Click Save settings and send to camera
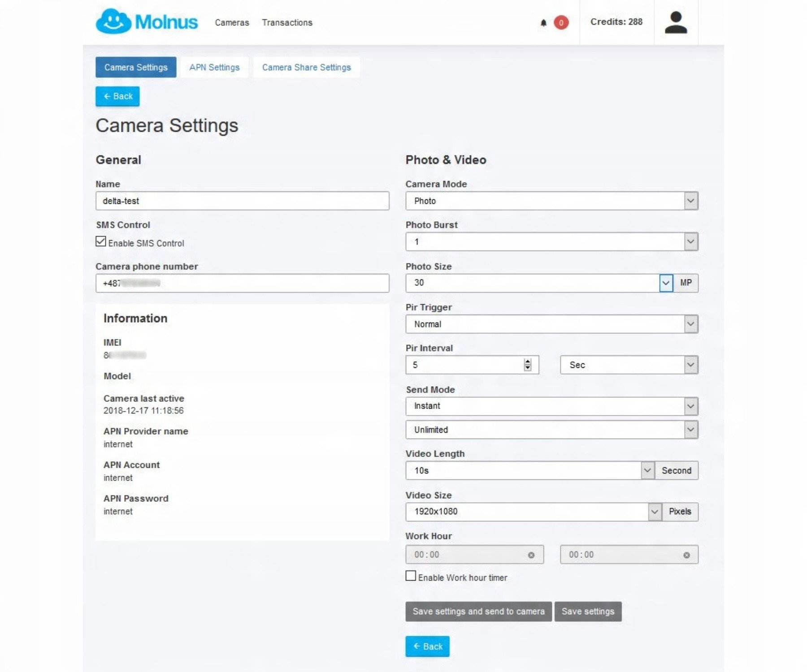 (x=478, y=612)
